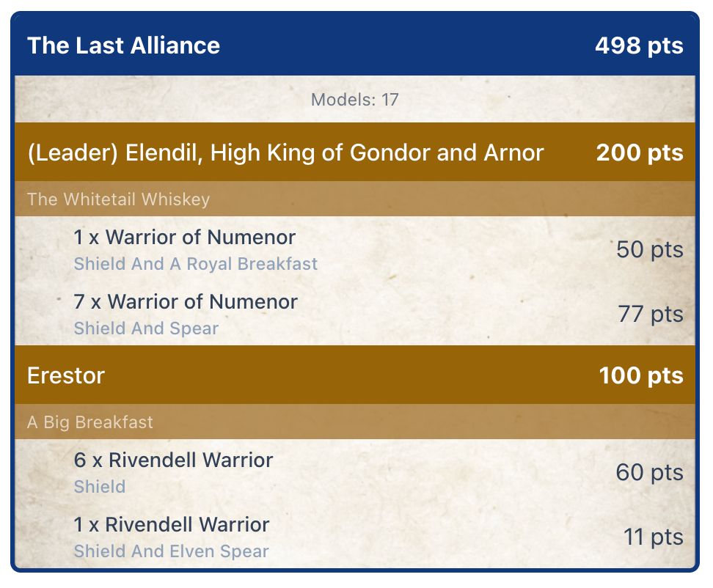713x588 pixels.
Task: Click the 11 pts cost value
Action: (x=653, y=537)
